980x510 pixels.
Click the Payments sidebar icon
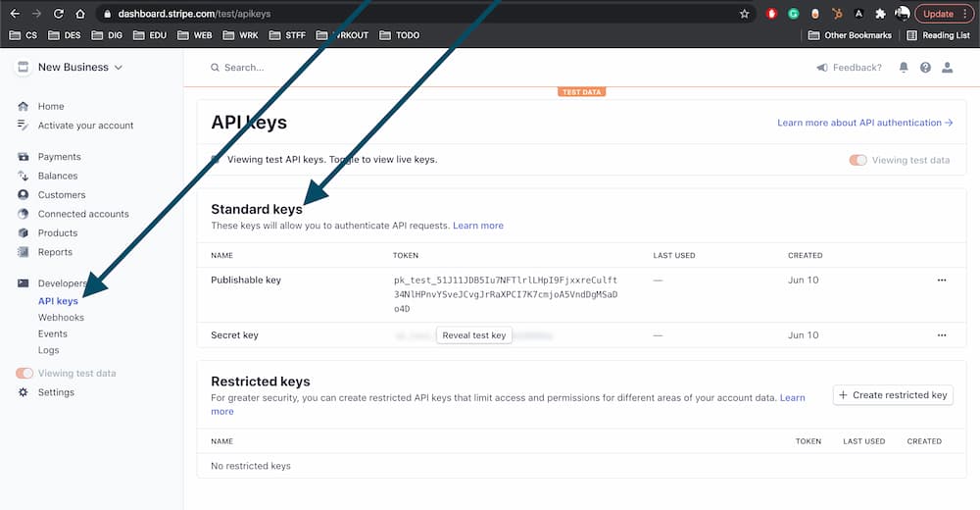point(24,157)
